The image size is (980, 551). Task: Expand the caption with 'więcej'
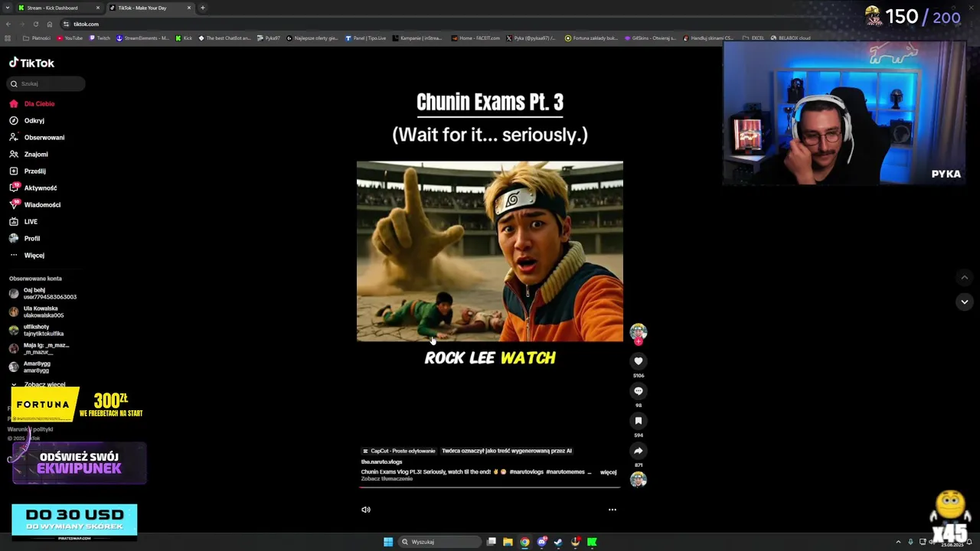pyautogui.click(x=609, y=472)
